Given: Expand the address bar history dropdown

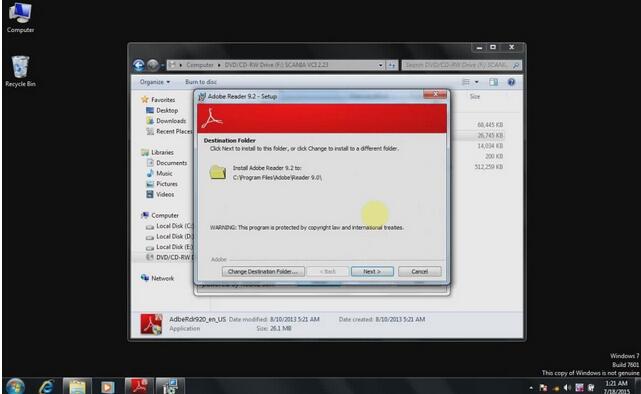Looking at the screenshot, I should [380, 65].
